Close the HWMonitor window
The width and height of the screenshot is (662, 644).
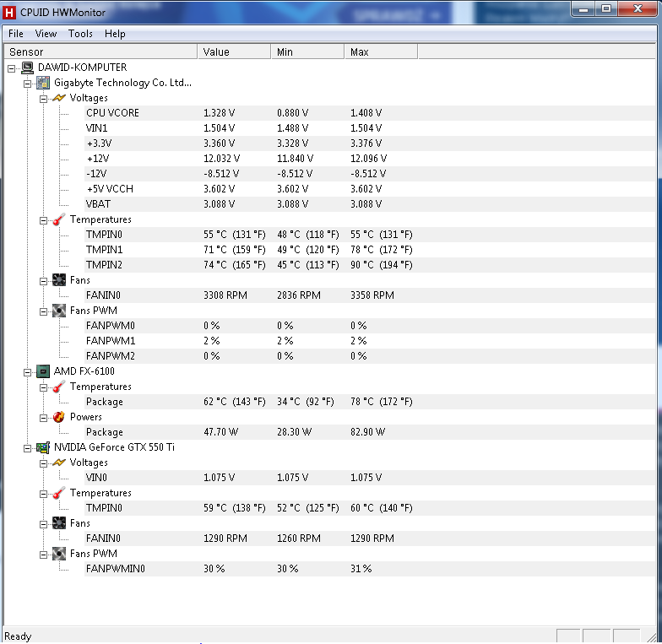(x=638, y=9)
